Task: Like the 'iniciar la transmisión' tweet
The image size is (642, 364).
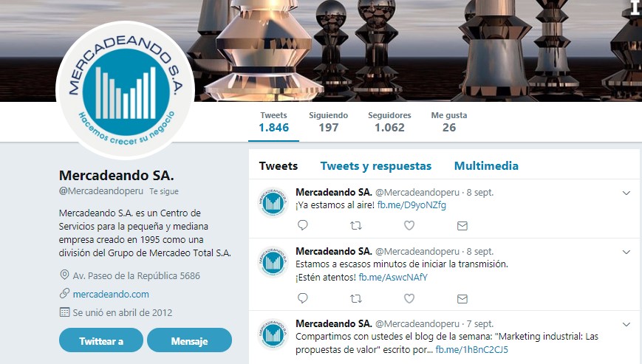Action: (409, 298)
